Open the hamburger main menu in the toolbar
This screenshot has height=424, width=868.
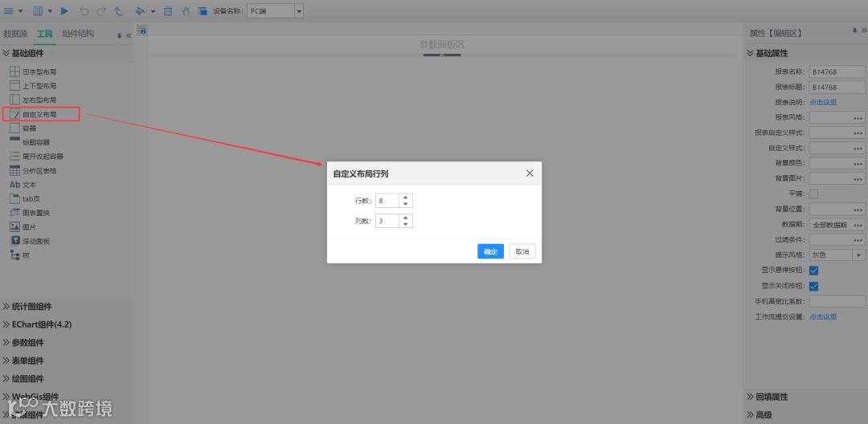tap(9, 10)
